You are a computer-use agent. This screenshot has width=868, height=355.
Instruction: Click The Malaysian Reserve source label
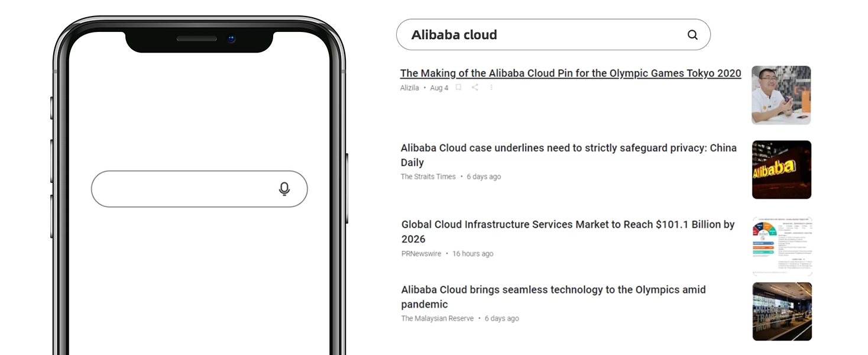point(437,318)
